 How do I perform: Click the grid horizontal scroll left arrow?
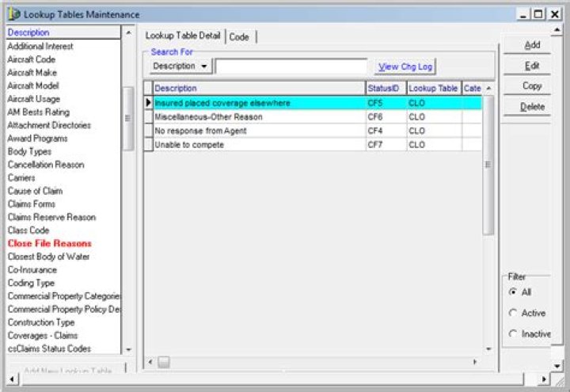[150, 362]
